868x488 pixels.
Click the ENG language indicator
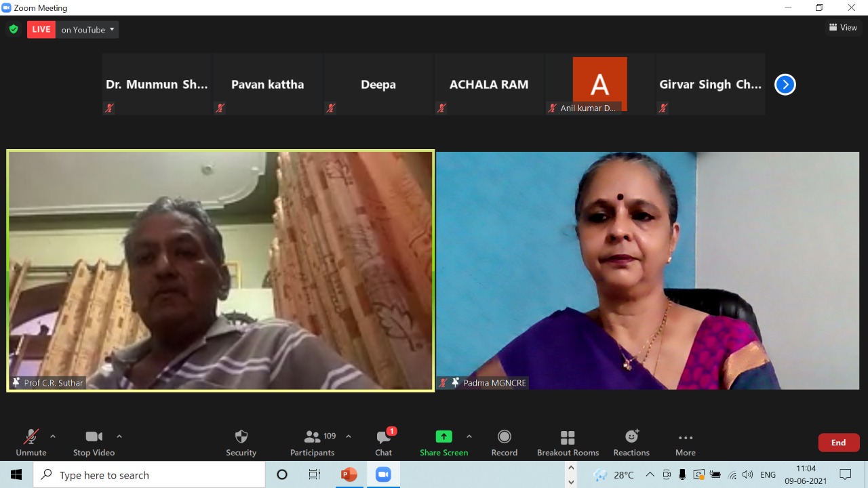(x=768, y=474)
